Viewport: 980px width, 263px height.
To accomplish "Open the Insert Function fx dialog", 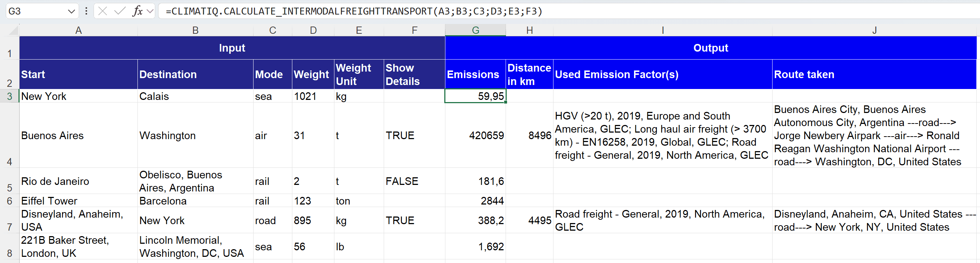I will pos(137,11).
